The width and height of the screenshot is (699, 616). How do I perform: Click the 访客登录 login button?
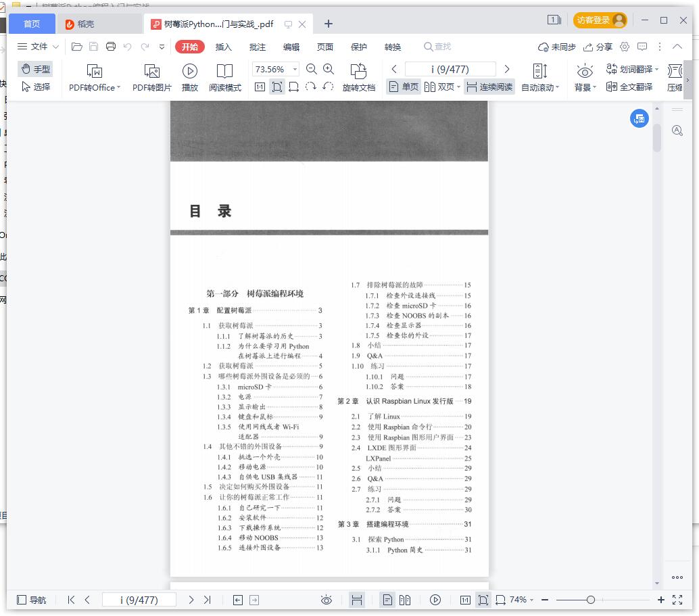pos(600,20)
